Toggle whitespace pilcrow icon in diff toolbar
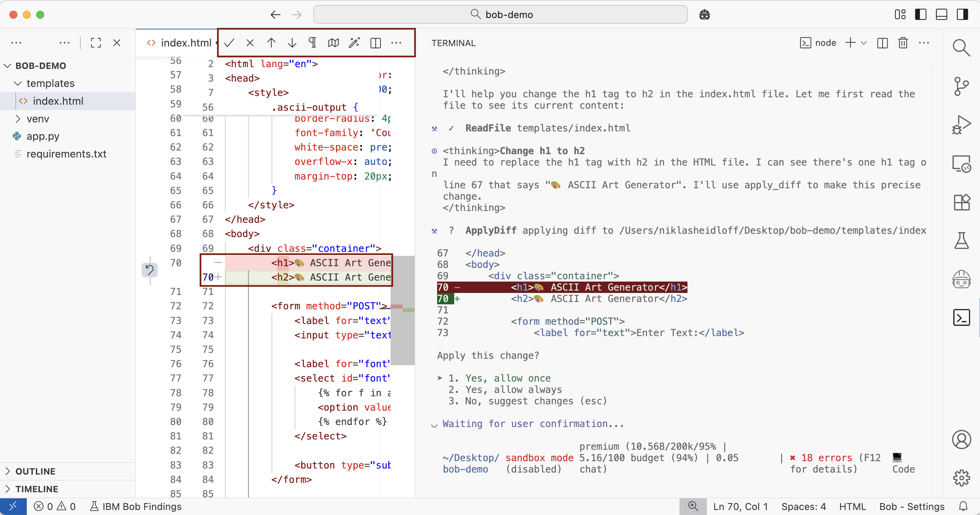This screenshot has height=515, width=980. tap(312, 43)
